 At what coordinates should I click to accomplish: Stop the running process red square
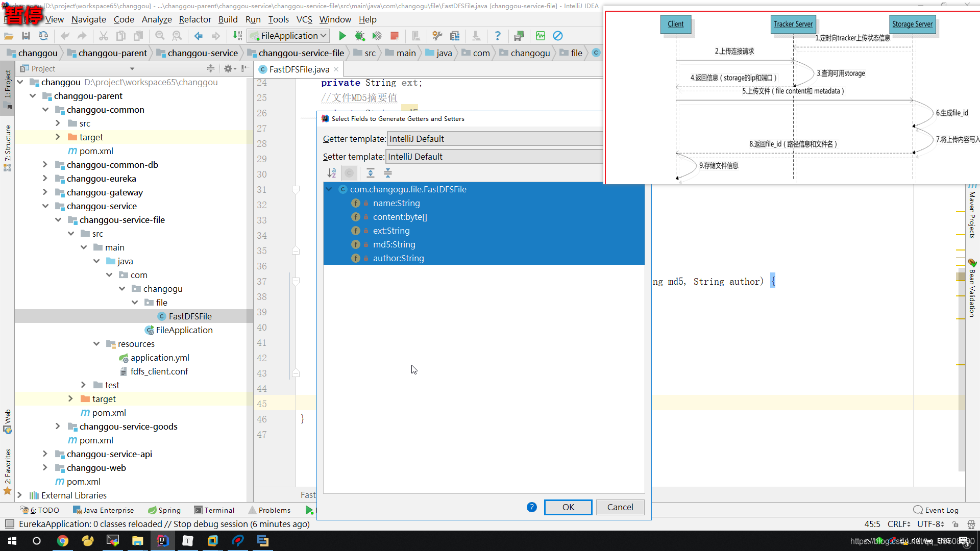click(395, 36)
